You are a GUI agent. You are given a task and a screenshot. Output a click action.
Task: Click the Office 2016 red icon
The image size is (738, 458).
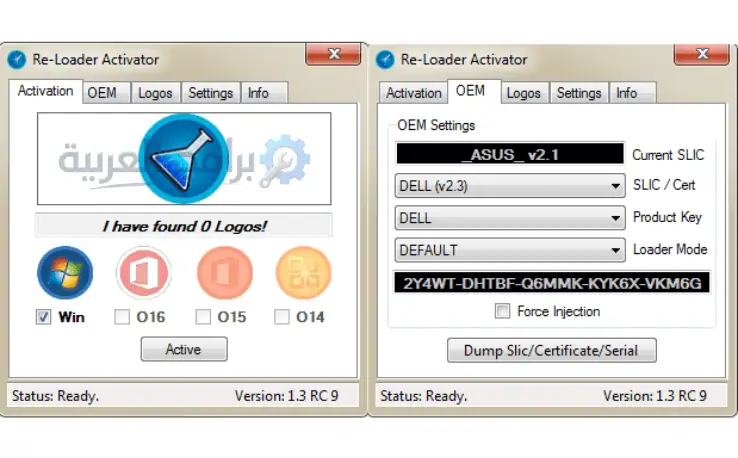144,273
